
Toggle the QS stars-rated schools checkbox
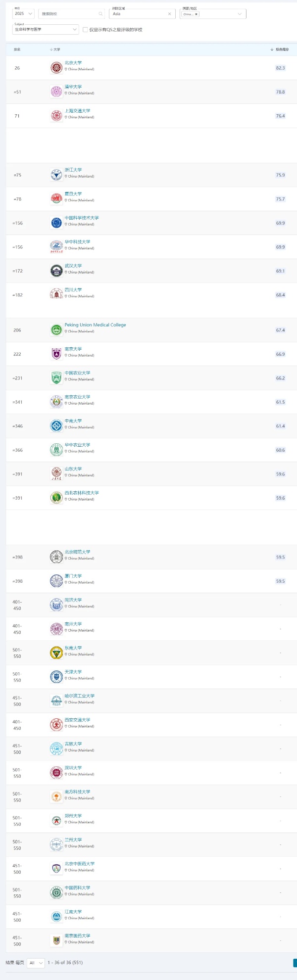(x=85, y=30)
